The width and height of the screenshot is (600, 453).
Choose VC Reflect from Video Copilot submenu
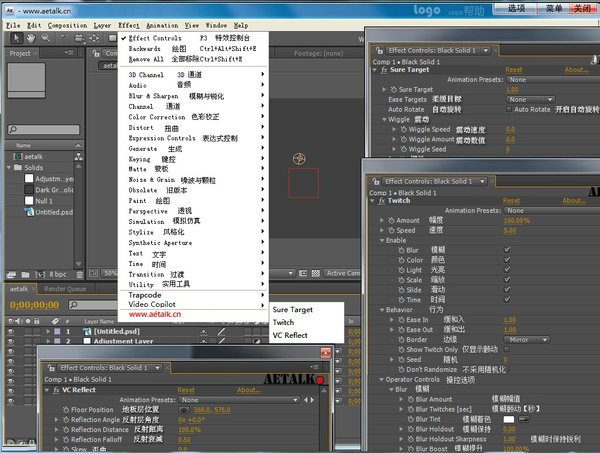(x=290, y=336)
